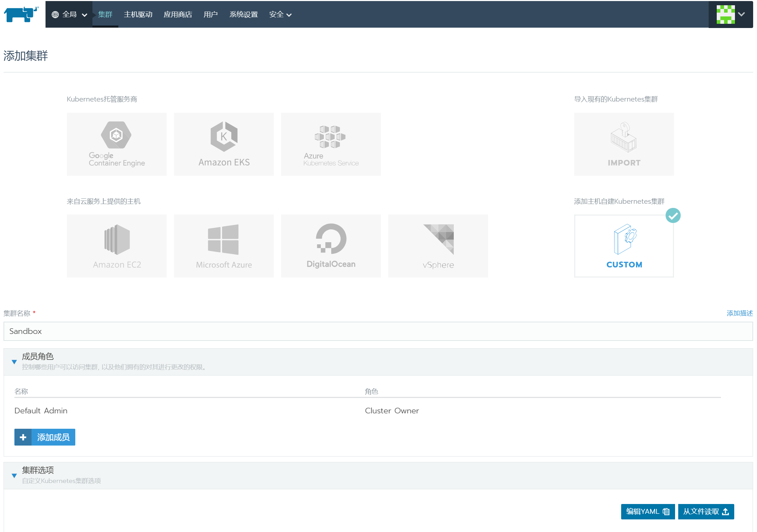Go to the 主机驱动 tab

coord(138,14)
